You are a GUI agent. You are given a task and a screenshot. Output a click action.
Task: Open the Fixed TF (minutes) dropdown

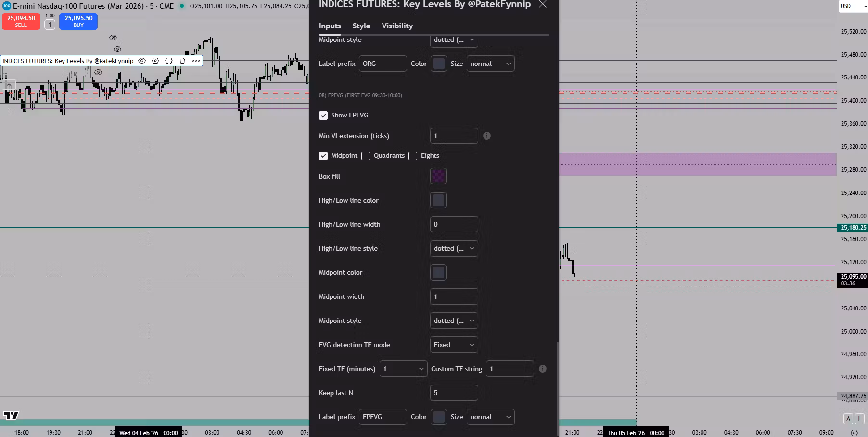403,369
